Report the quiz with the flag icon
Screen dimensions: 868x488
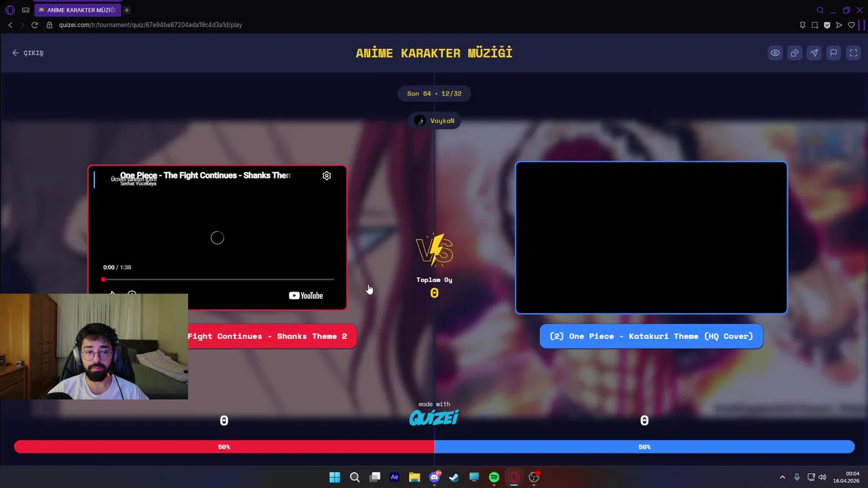point(834,53)
